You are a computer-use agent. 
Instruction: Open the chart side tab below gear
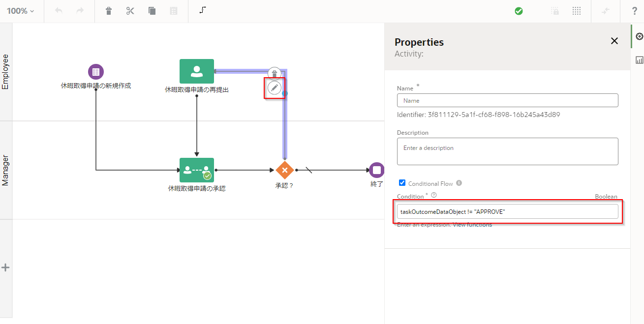click(x=639, y=60)
